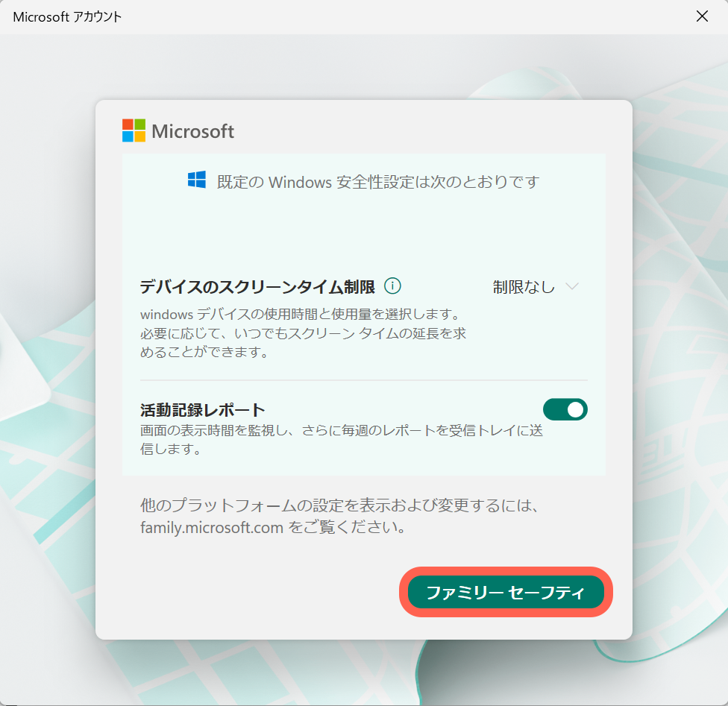This screenshot has width=728, height=706.
Task: Click the 既定の Windows 安全性設定は次のとおりです heading
Action: click(x=378, y=181)
